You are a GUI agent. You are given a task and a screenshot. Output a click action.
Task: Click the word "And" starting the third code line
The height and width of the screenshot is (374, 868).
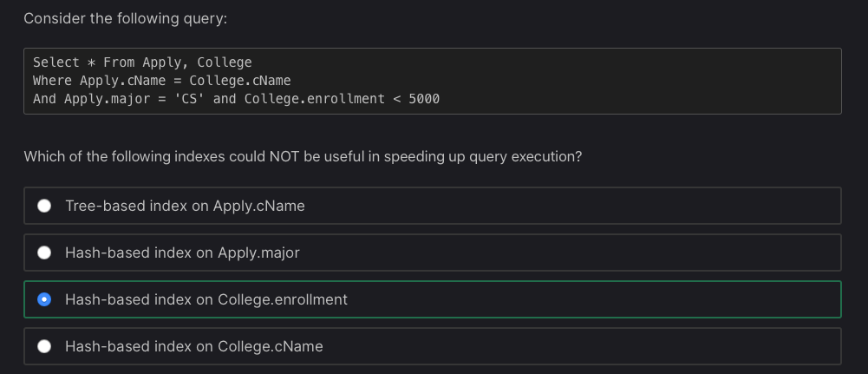point(44,99)
